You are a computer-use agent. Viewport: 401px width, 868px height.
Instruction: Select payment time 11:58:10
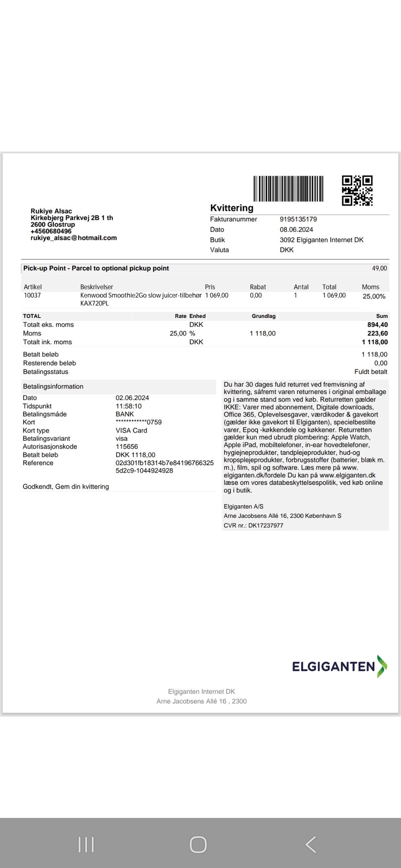(x=129, y=406)
